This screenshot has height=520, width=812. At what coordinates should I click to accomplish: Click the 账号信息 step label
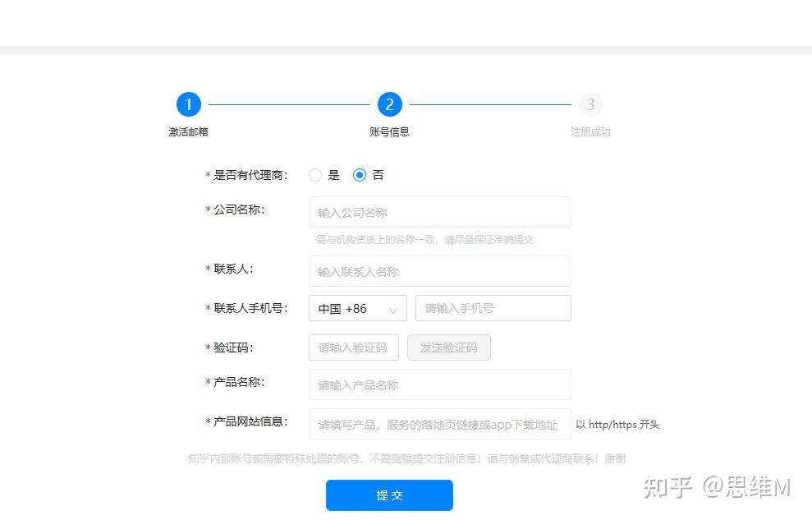389,132
